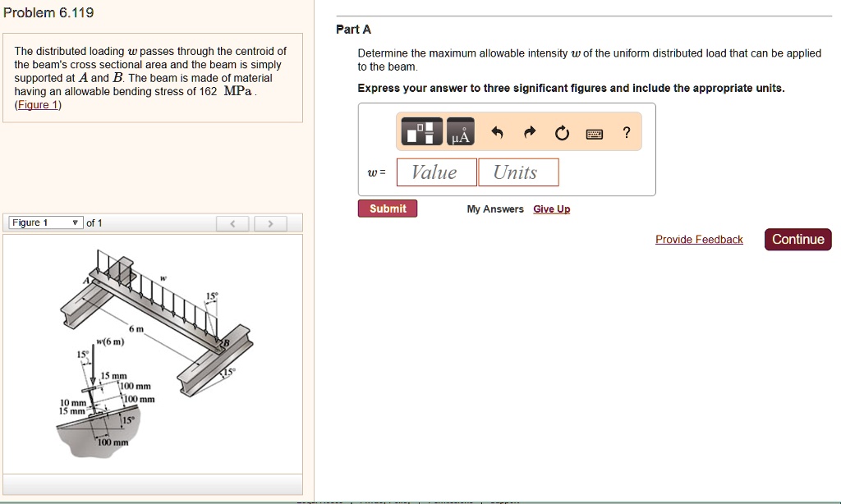Click the beam figure illustration
Image resolution: width=841 pixels, height=504 pixels.
pos(152,353)
